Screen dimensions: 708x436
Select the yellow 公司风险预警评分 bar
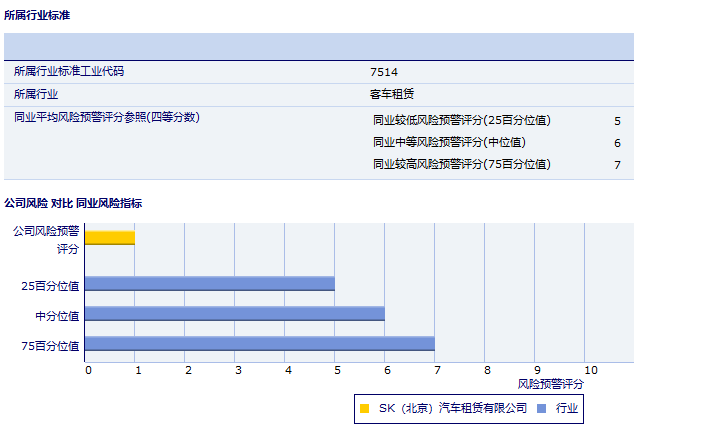(110, 237)
